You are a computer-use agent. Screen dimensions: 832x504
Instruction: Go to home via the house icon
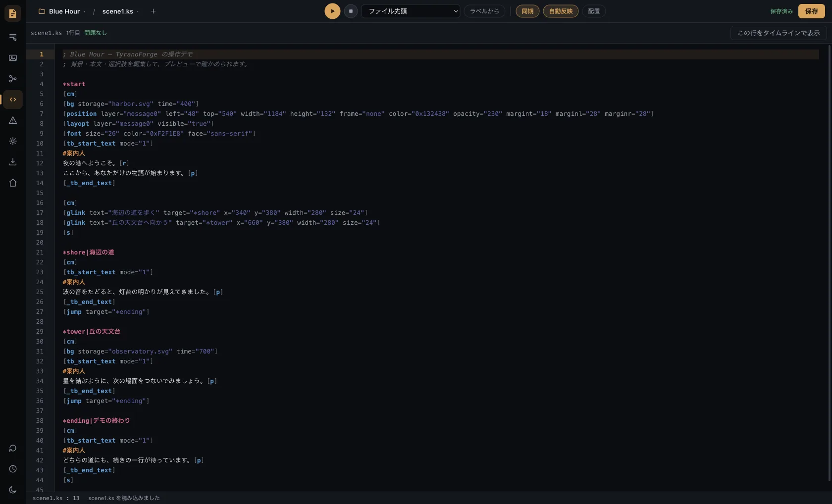pyautogui.click(x=13, y=183)
